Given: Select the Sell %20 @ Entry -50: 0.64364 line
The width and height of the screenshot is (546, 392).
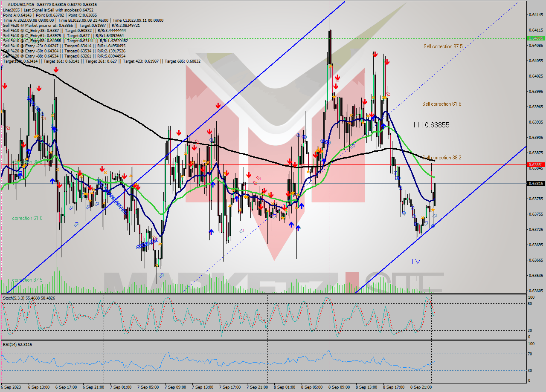Looking at the screenshot, I should [64, 51].
